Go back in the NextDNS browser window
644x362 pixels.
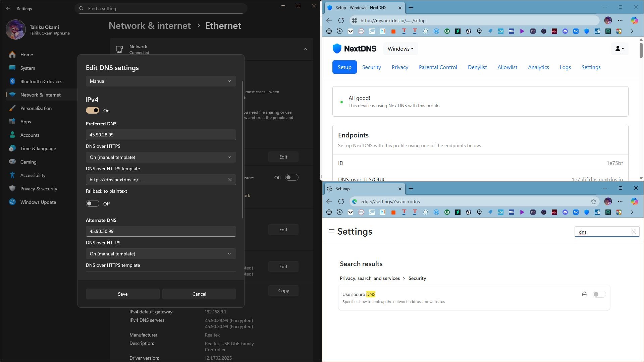click(x=329, y=20)
